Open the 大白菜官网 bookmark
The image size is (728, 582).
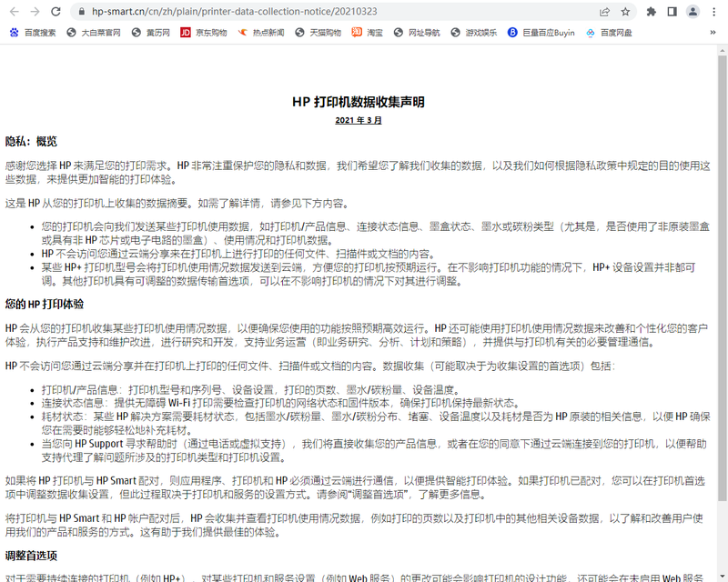click(x=93, y=33)
